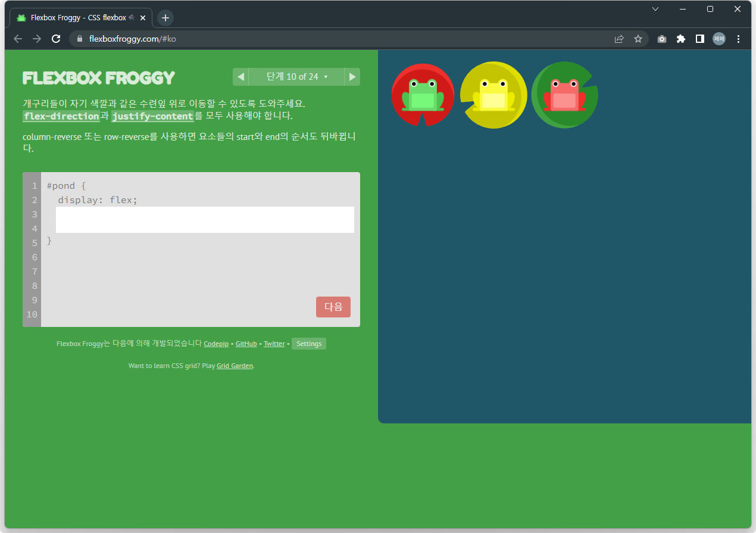Bookmark this page with star icon
The width and height of the screenshot is (756, 533).
coord(638,39)
